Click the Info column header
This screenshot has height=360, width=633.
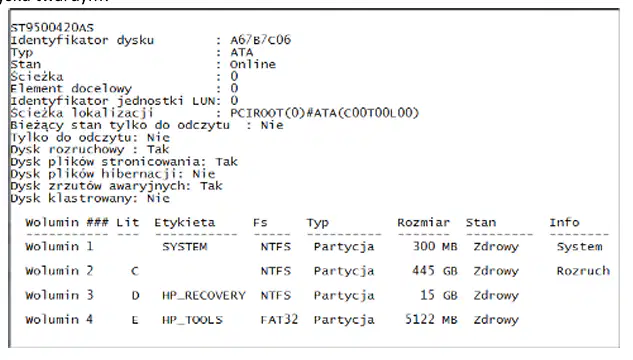pyautogui.click(x=564, y=222)
